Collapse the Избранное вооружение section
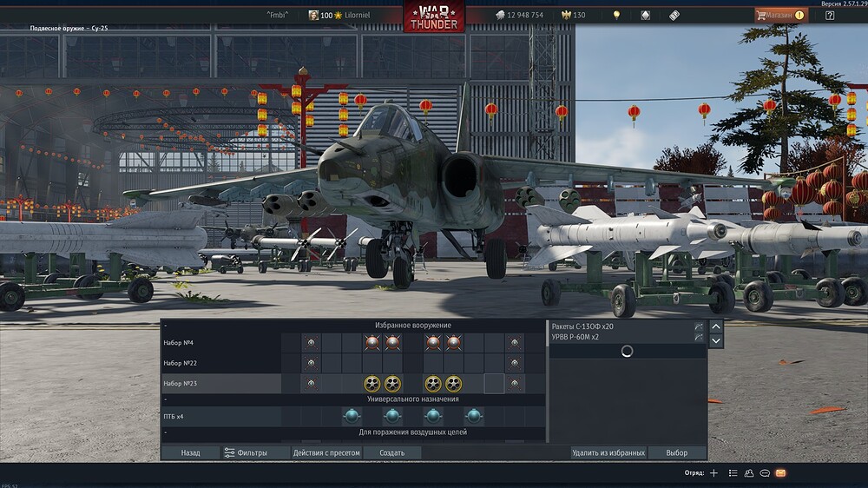Screen dimensions: 868x488 coord(165,325)
